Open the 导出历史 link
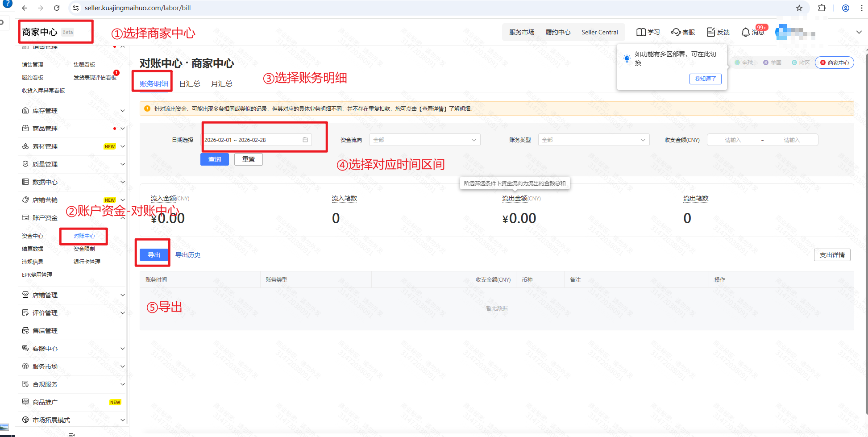 click(188, 255)
